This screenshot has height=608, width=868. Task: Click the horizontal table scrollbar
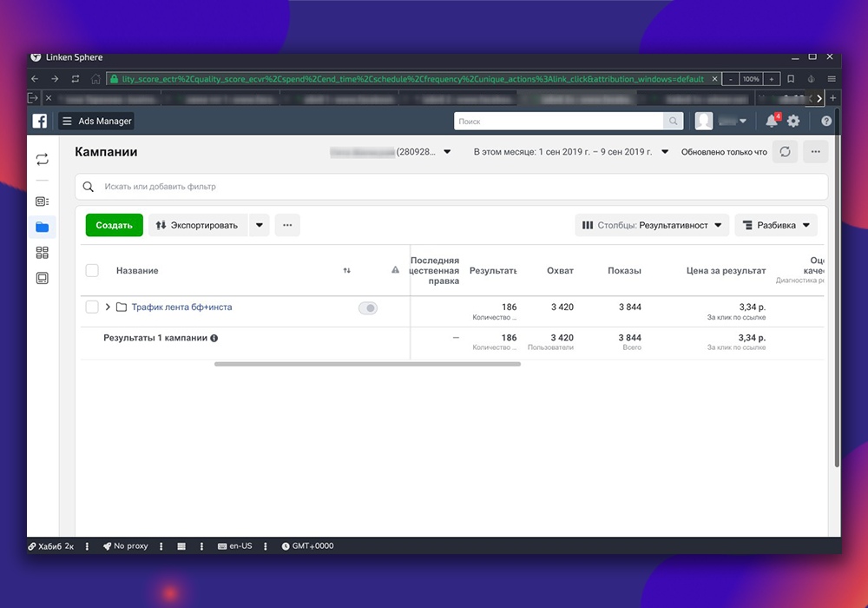pos(367,364)
